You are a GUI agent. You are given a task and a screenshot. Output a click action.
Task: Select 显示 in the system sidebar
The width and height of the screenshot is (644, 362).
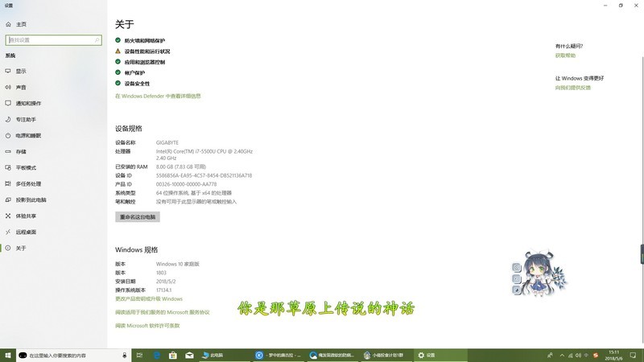point(53,71)
